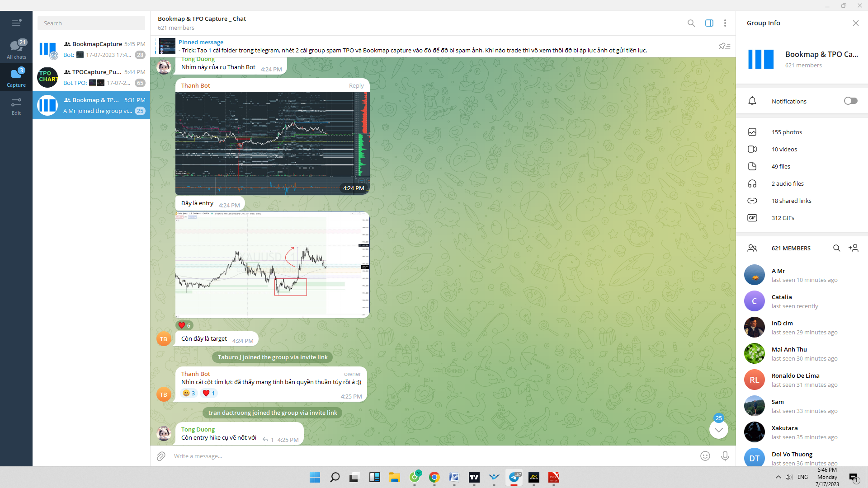Image resolution: width=868 pixels, height=488 pixels.
Task: Click the photos gallery icon
Action: (x=752, y=132)
